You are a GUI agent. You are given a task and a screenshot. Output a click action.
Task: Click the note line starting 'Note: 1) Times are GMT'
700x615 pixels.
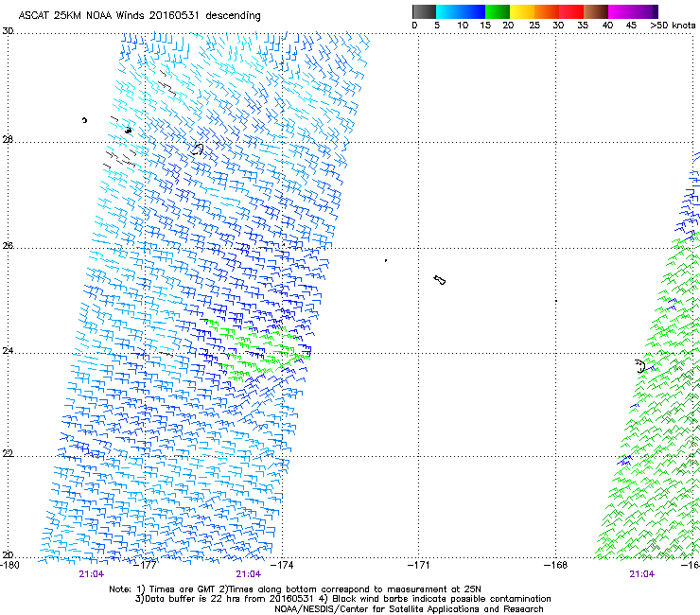[x=294, y=589]
